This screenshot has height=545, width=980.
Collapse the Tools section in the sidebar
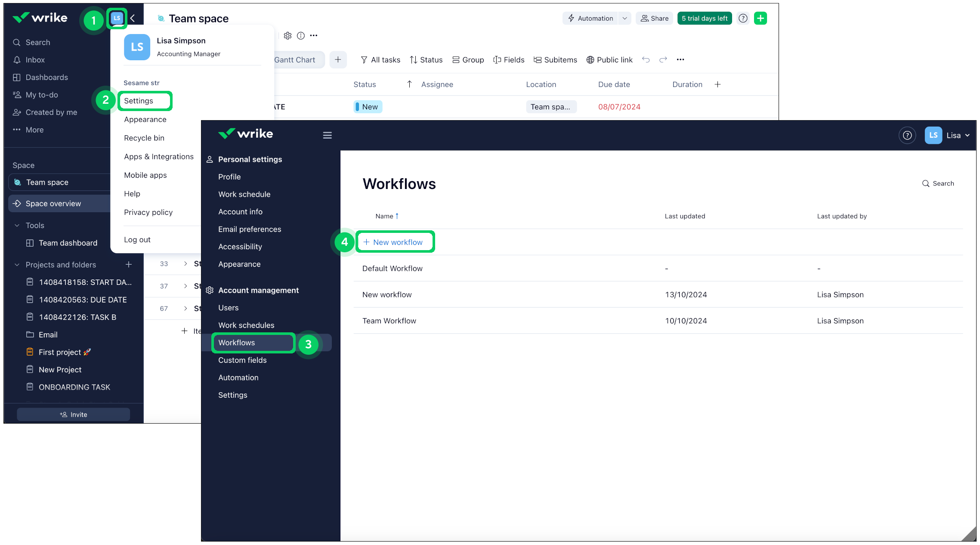[x=17, y=225]
